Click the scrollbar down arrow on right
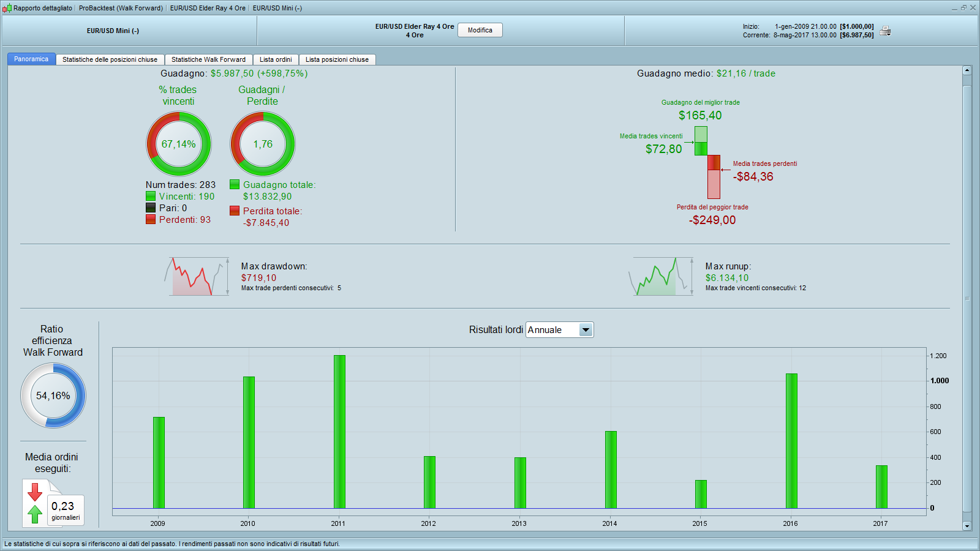 coord(967,526)
